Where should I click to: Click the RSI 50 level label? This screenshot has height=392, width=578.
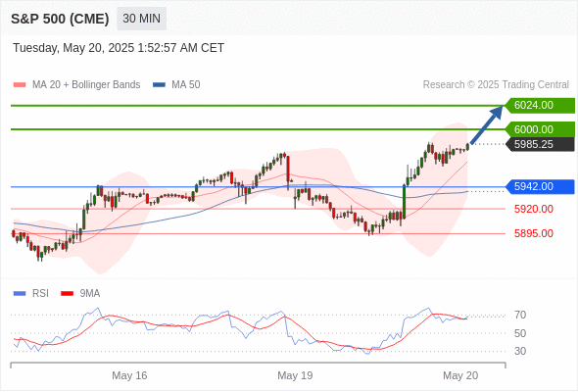tap(520, 333)
